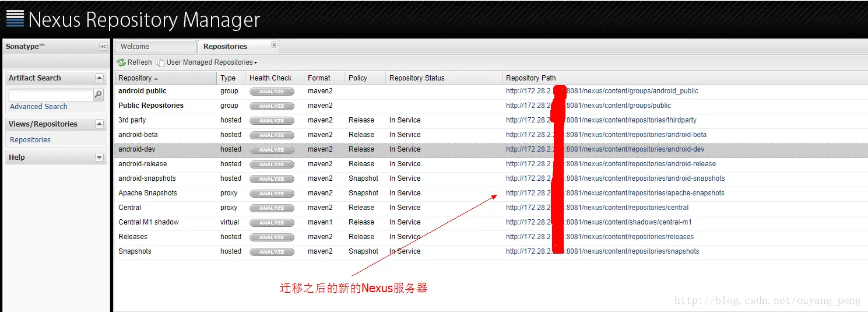Click Analyze for Central M1 shadow
Image resolution: width=868 pixels, height=312 pixels.
point(272,223)
